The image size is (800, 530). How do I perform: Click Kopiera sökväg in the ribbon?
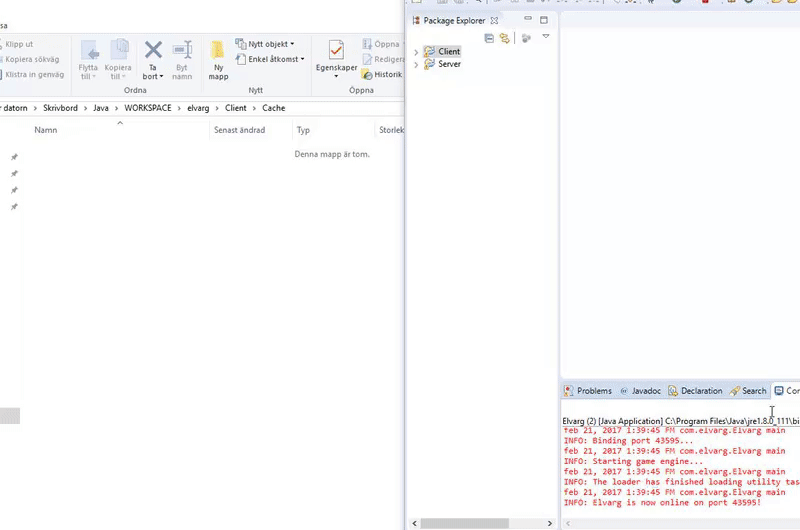30,59
